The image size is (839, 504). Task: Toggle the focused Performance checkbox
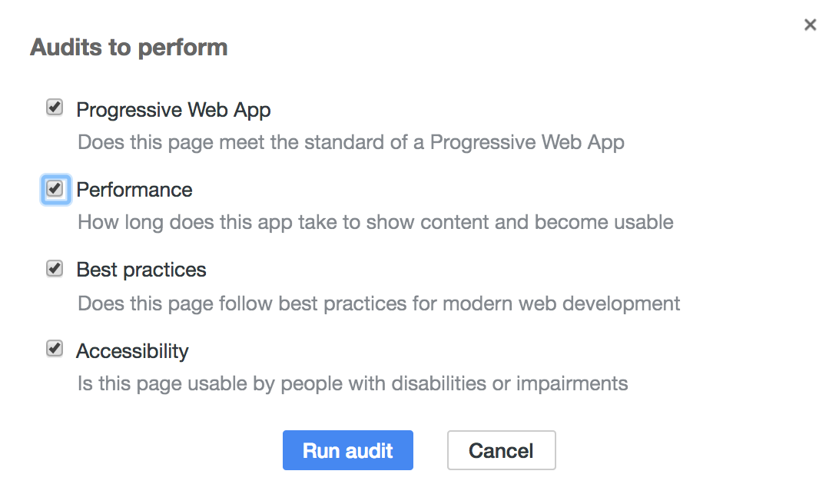coord(55,188)
